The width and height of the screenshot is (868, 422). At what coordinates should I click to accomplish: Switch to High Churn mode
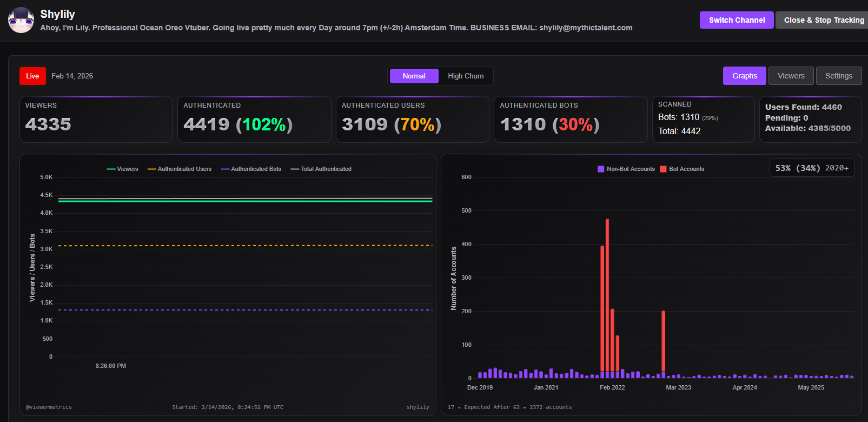pos(466,76)
